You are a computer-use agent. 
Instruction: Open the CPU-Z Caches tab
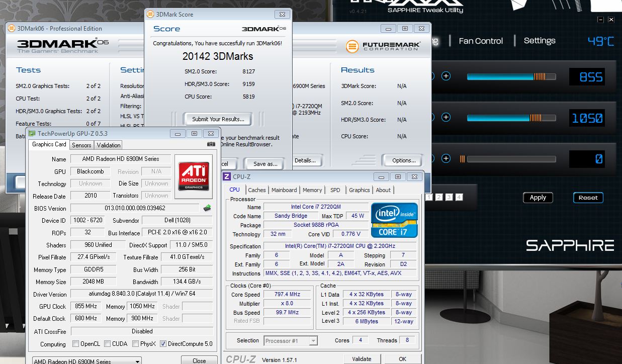pos(257,190)
